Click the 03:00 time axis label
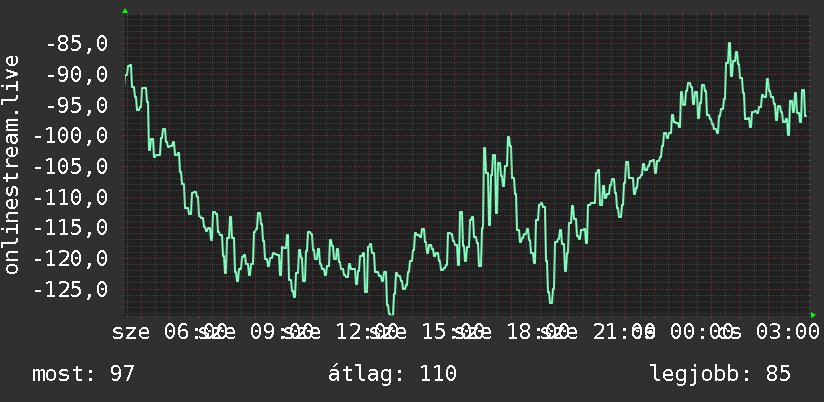 788,332
